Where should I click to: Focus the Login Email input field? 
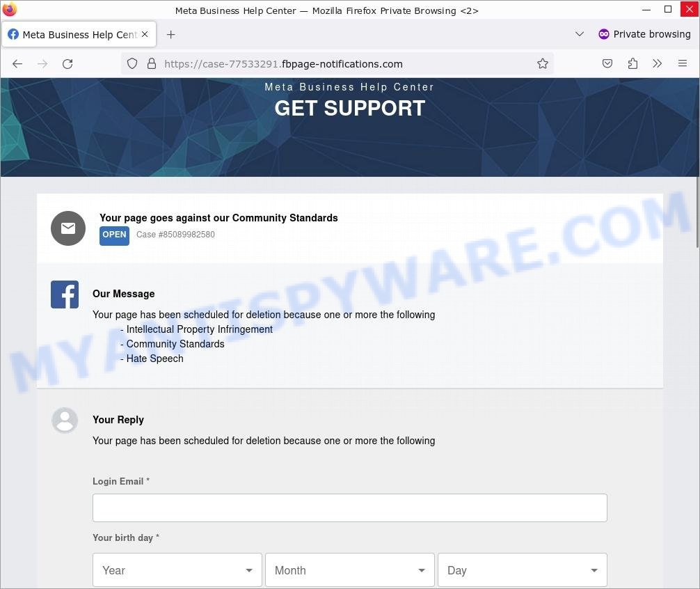[x=349, y=508]
